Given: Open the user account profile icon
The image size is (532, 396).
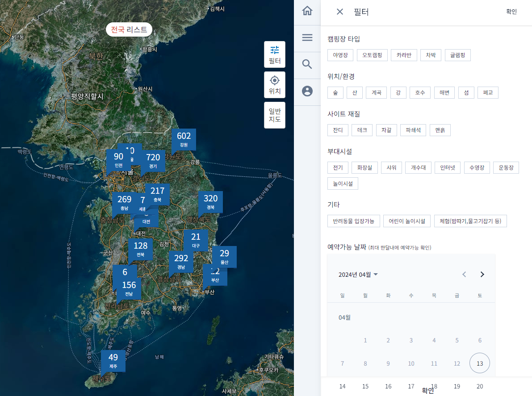Looking at the screenshot, I should 307,91.
